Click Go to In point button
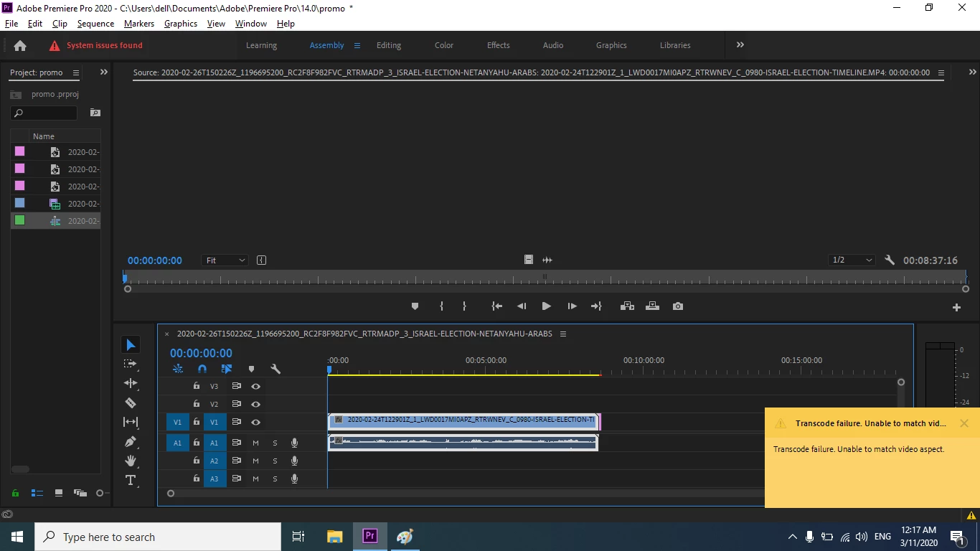The image size is (980, 551). tap(496, 306)
